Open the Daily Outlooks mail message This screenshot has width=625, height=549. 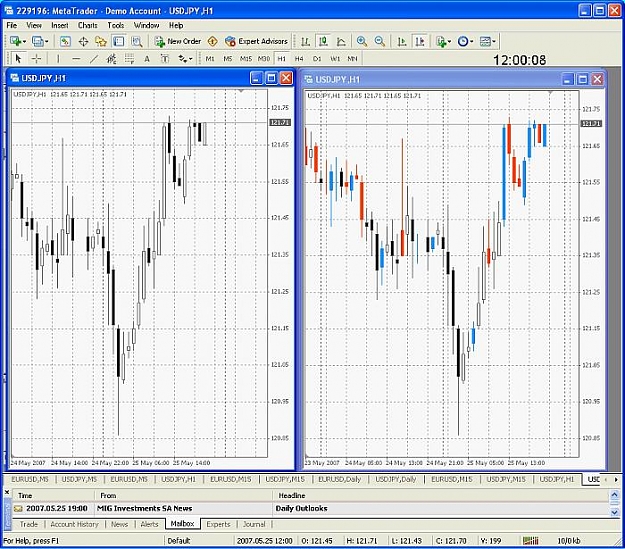coord(310,508)
